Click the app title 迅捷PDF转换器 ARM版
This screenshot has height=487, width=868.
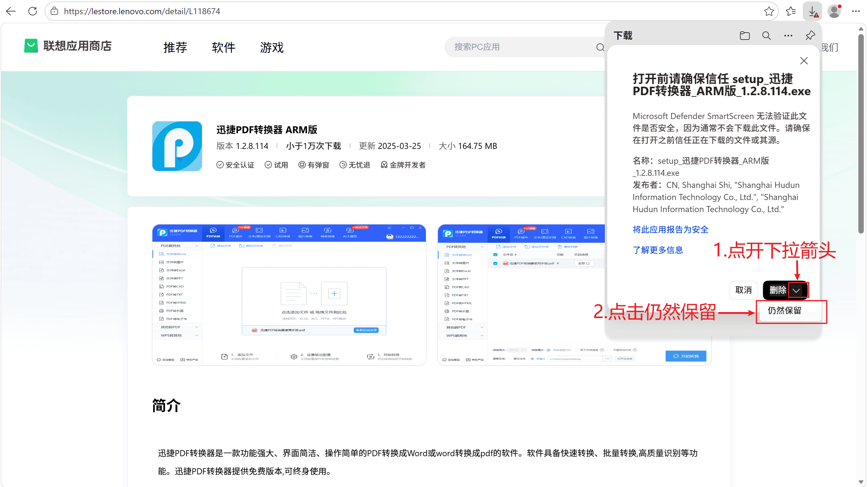(267, 130)
